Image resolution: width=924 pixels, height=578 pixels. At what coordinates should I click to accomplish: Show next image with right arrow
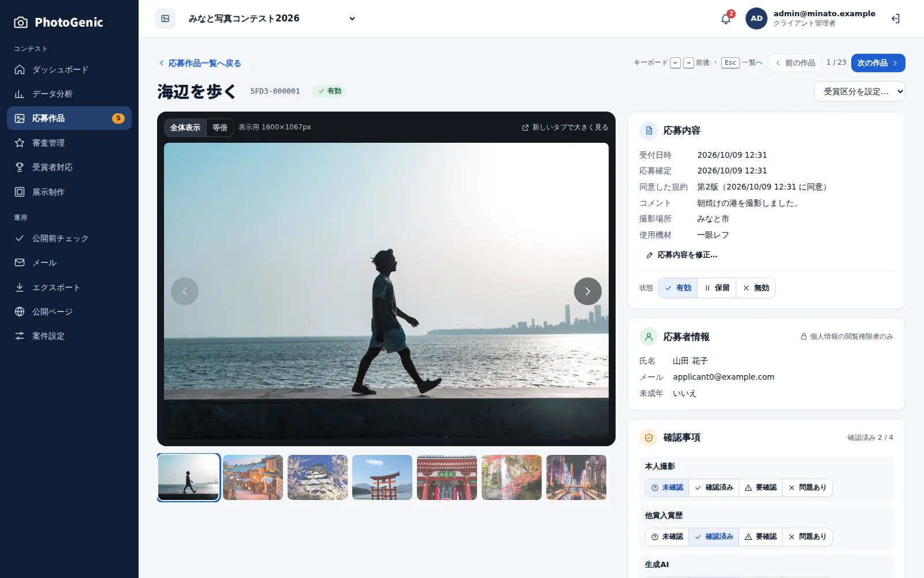(x=588, y=291)
